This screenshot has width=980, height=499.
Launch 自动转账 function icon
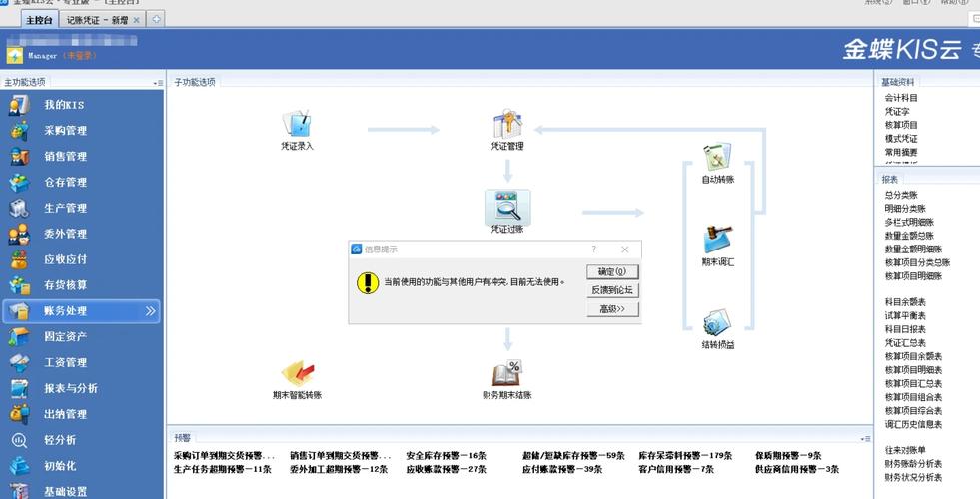click(x=717, y=158)
